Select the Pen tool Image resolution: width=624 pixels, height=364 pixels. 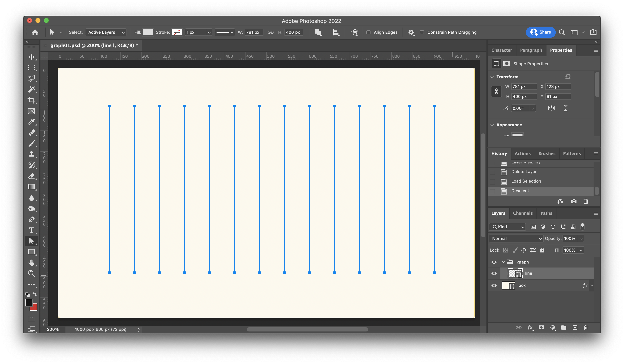(31, 219)
